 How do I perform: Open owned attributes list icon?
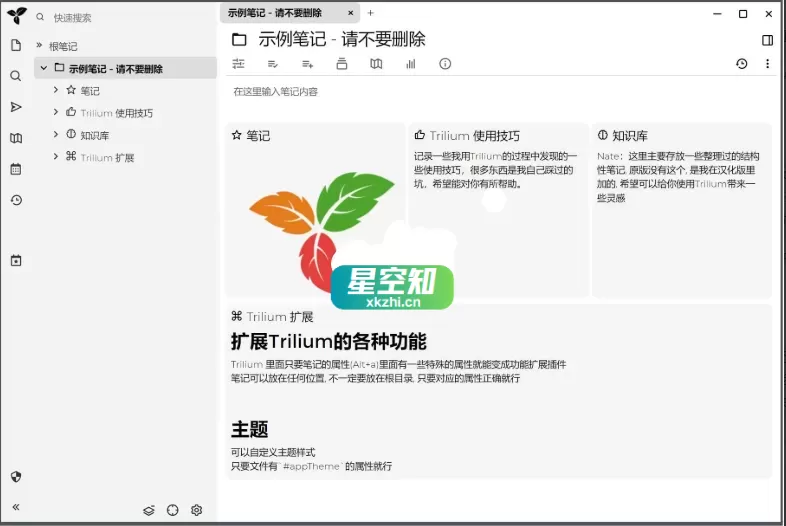(273, 64)
